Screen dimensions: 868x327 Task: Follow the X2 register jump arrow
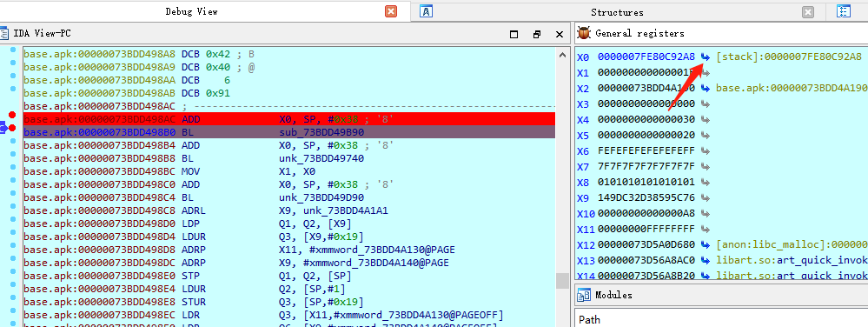(706, 88)
